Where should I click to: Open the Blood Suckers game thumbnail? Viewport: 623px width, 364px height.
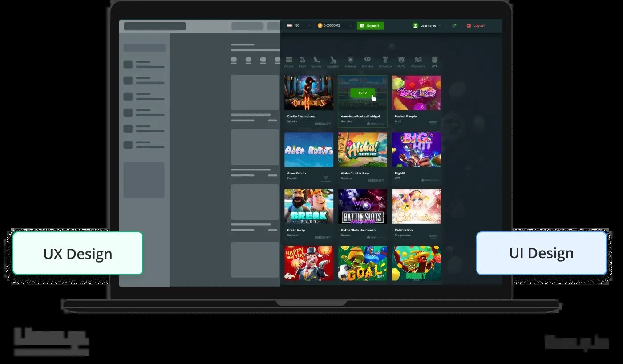[x=309, y=93]
